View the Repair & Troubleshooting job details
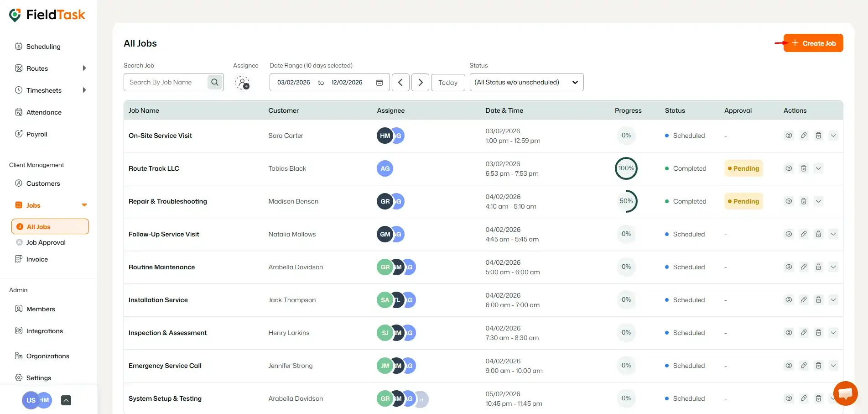The image size is (868, 414). 789,201
